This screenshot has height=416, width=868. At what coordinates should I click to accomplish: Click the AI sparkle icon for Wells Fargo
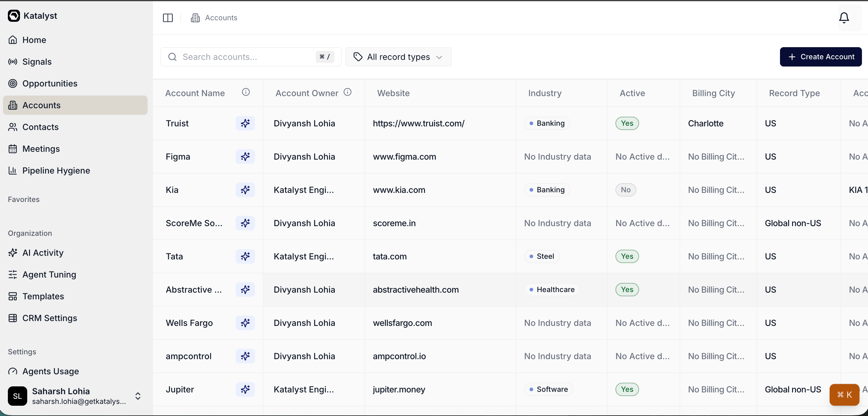point(245,323)
